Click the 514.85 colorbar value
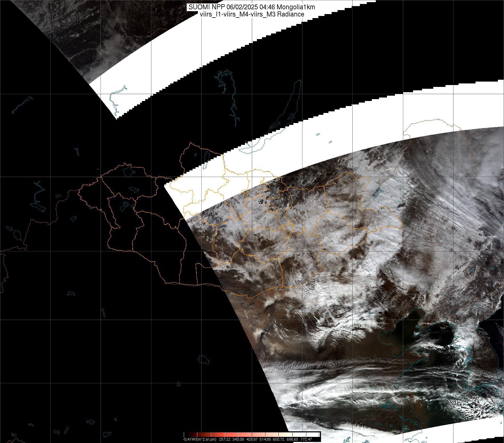Image resolution: width=504 pixels, height=443 pixels. click(265, 439)
